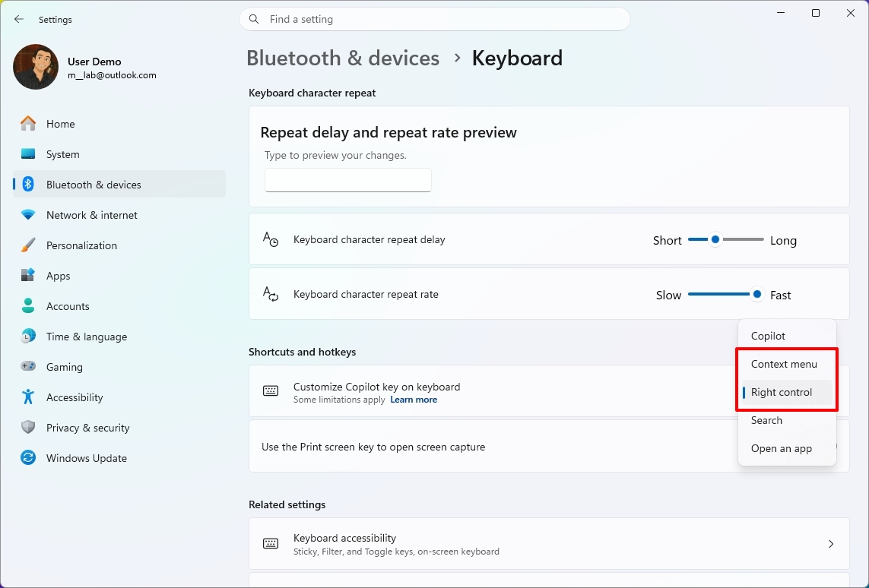Select Context menu option

(x=787, y=364)
